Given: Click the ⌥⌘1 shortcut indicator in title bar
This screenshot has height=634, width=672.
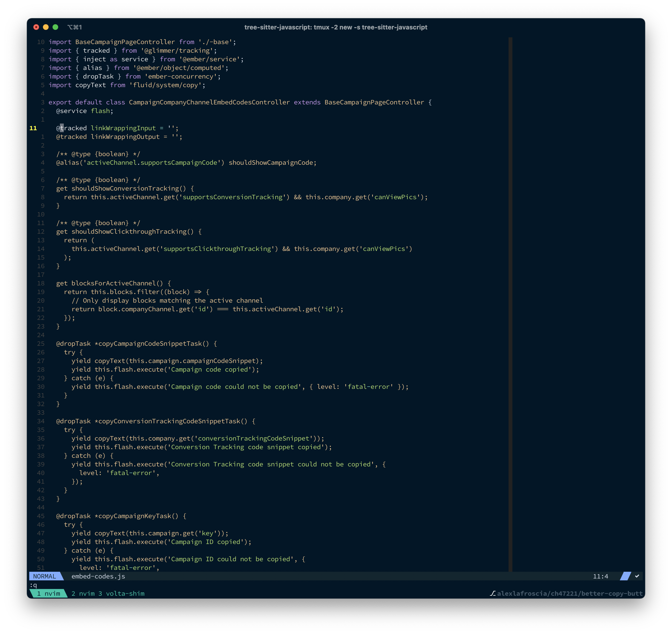Looking at the screenshot, I should click(74, 27).
